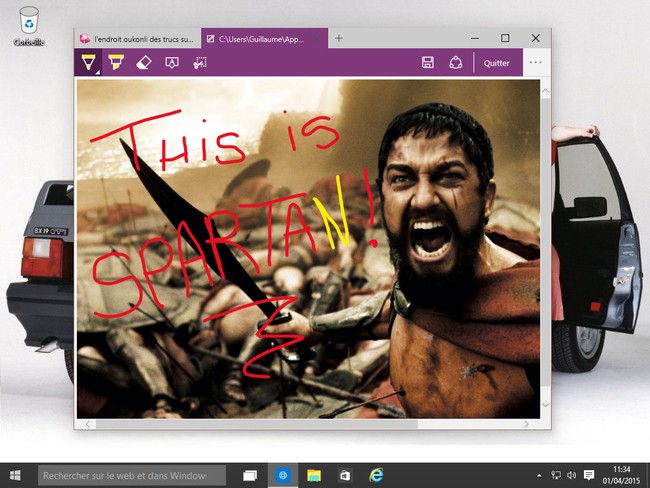This screenshot has width=650, height=488.
Task: Activate the Clip screenshot tool
Action: [199, 62]
